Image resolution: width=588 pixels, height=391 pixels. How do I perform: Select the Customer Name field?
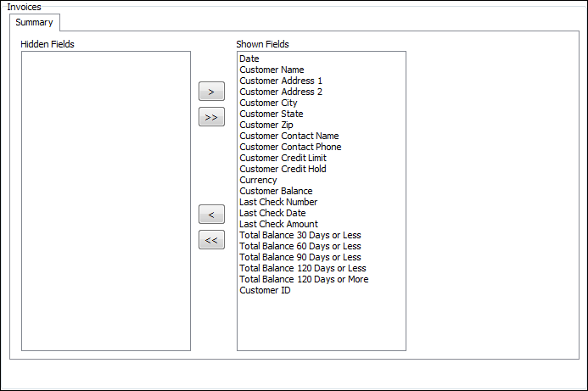click(x=272, y=70)
